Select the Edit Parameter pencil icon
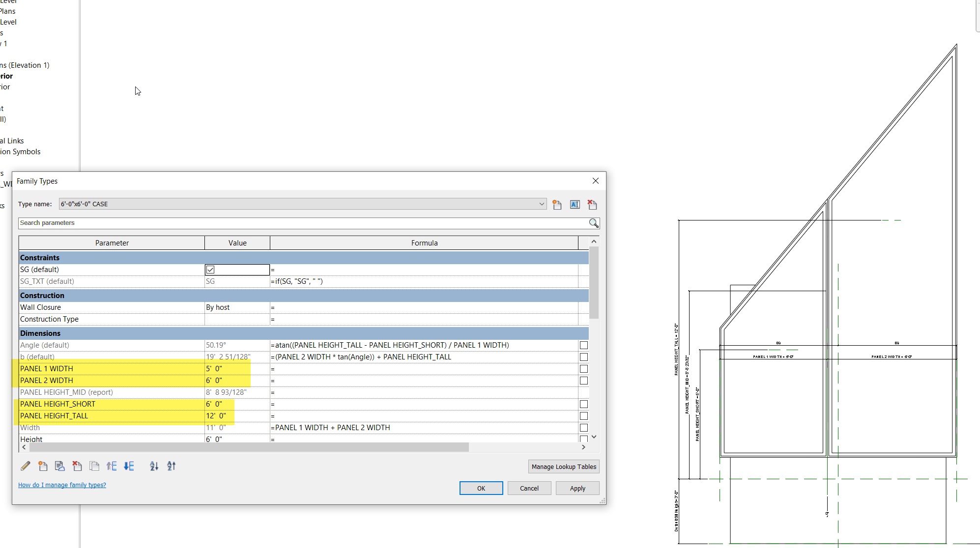The width and height of the screenshot is (980, 548). tap(25, 466)
